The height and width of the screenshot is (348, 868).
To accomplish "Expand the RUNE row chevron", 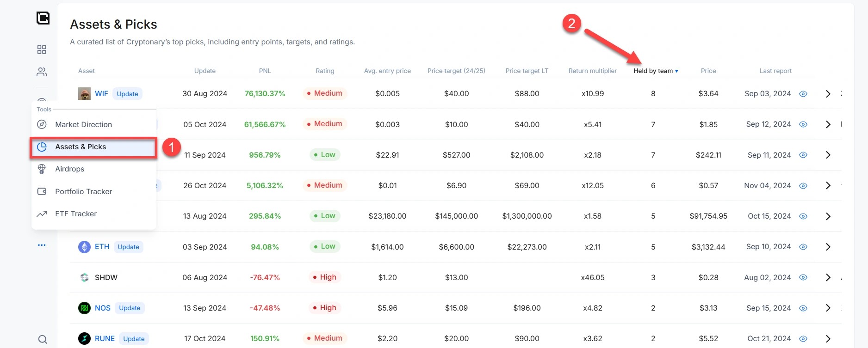I will (x=828, y=339).
